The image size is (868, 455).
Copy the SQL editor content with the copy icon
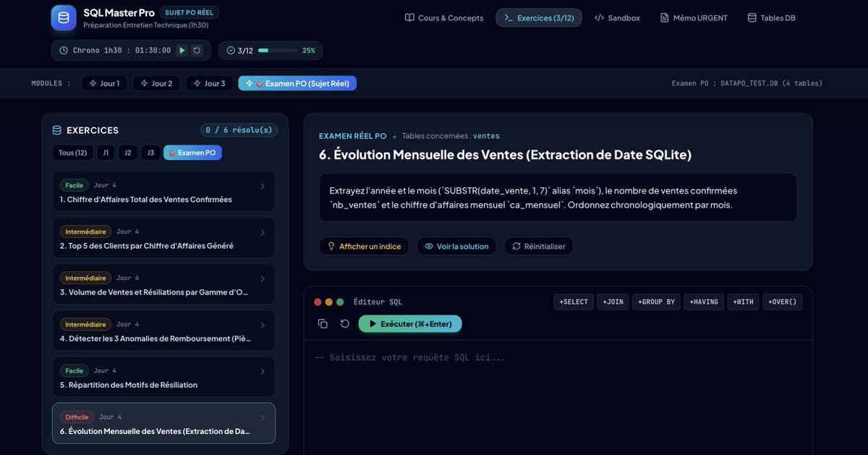(323, 324)
